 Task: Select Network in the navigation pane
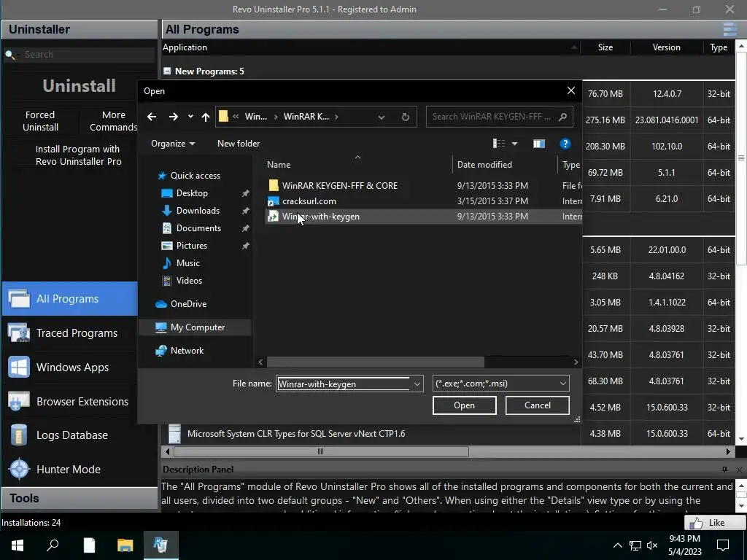click(187, 351)
